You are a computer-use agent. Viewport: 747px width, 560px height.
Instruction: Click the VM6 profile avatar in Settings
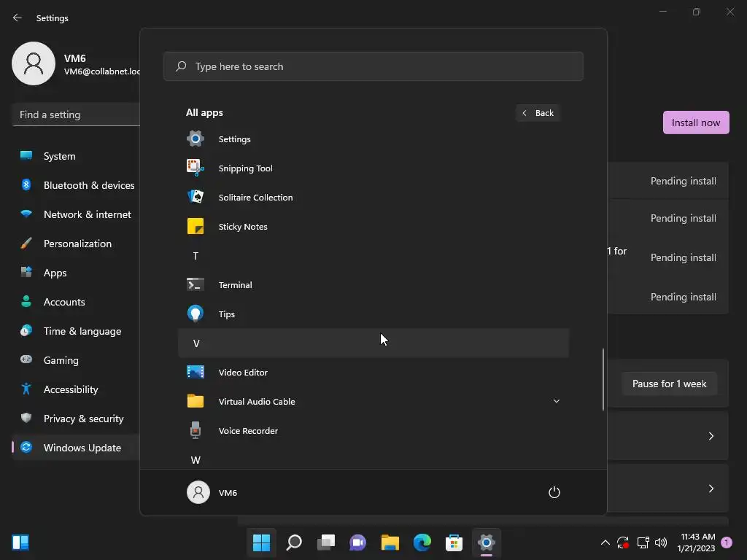click(x=34, y=63)
